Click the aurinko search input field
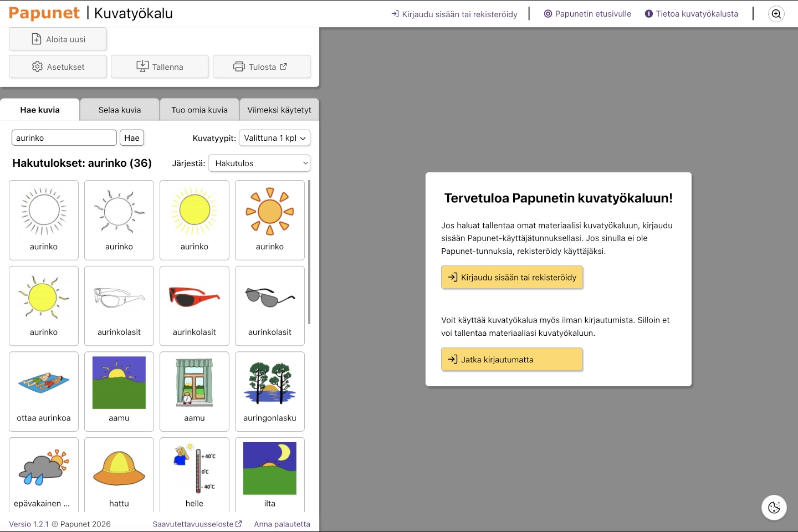 64,137
